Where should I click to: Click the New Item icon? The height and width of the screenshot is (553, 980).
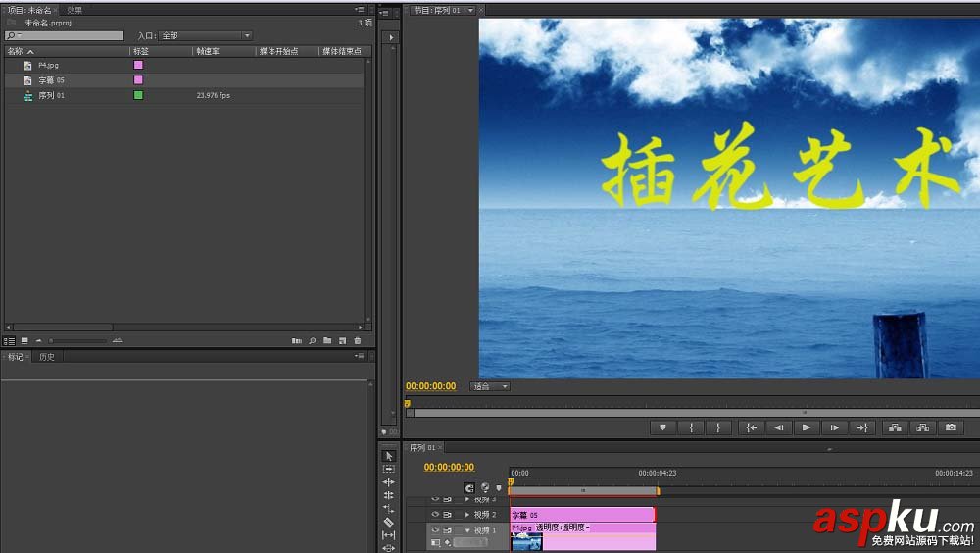342,341
